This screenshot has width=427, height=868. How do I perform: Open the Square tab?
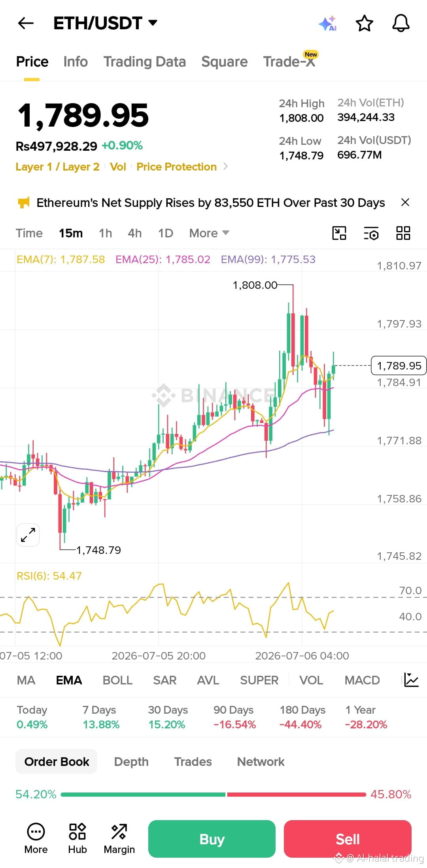click(x=224, y=62)
